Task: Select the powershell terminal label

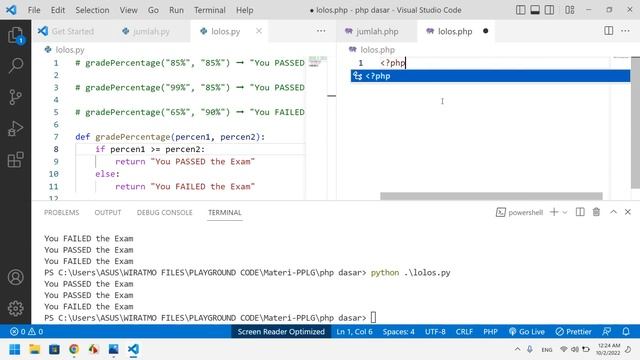Action: [x=520, y=212]
